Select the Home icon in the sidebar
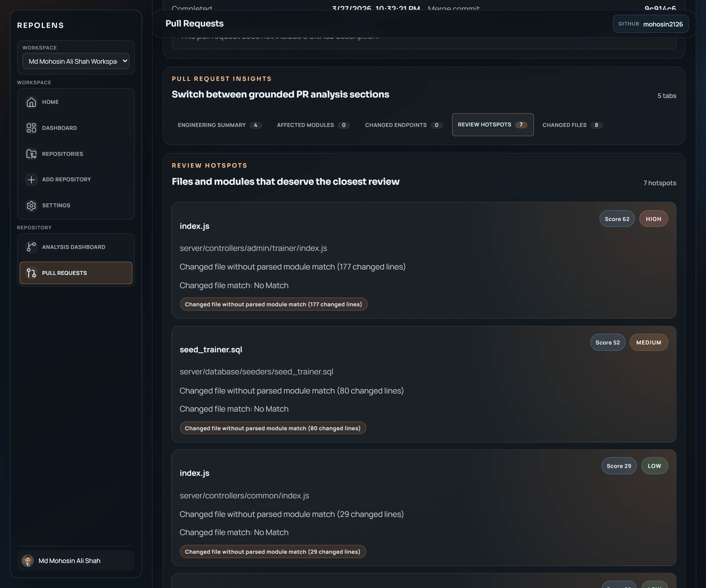 click(x=31, y=102)
